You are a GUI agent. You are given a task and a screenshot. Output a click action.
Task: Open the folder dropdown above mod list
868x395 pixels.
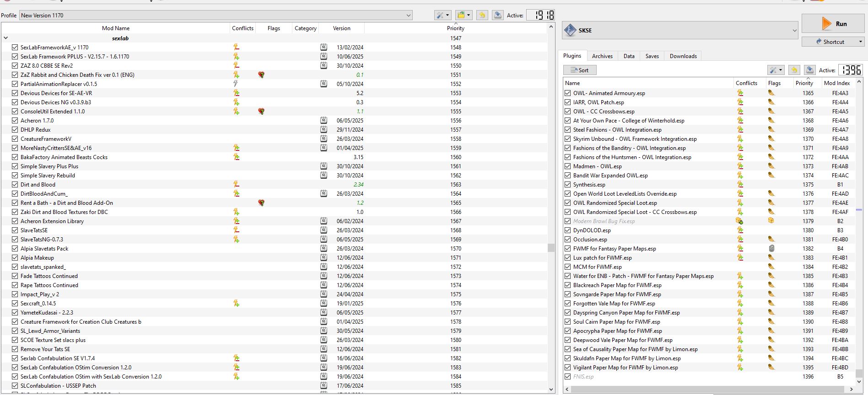pos(464,15)
